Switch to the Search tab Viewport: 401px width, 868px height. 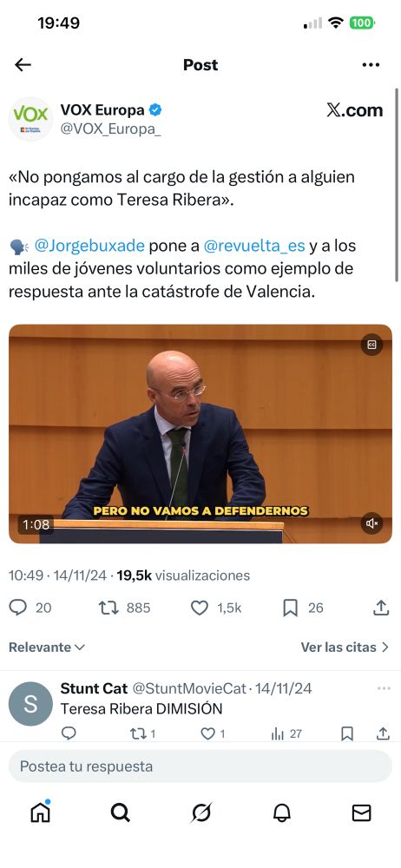click(x=120, y=812)
